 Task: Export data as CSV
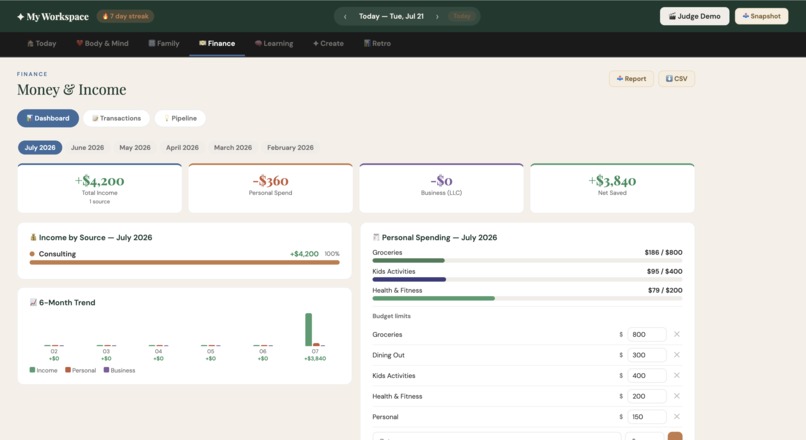point(676,79)
